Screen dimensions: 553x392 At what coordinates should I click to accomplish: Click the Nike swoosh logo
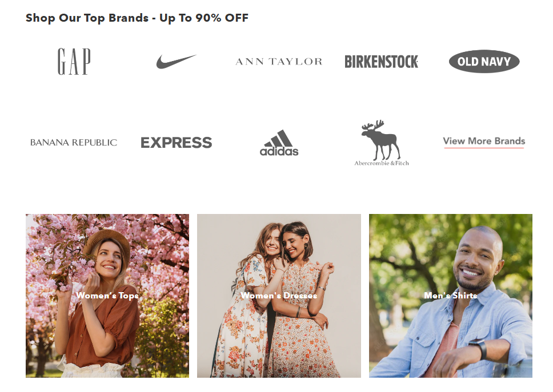(x=176, y=62)
